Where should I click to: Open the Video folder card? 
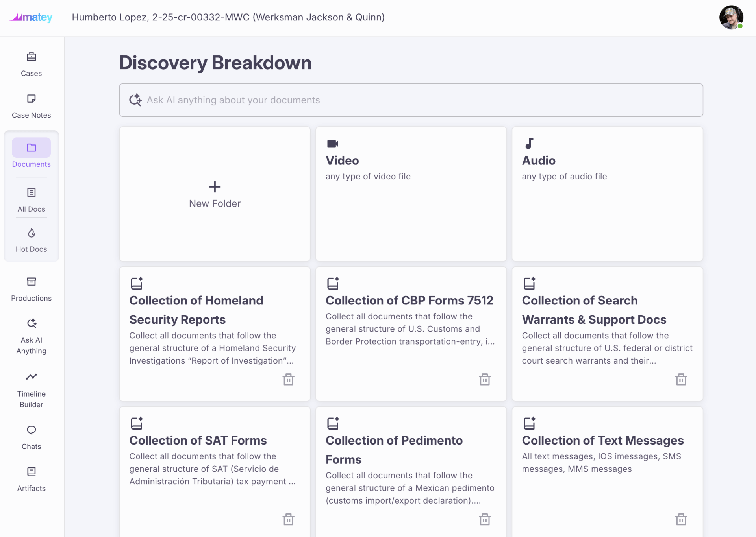tap(411, 194)
